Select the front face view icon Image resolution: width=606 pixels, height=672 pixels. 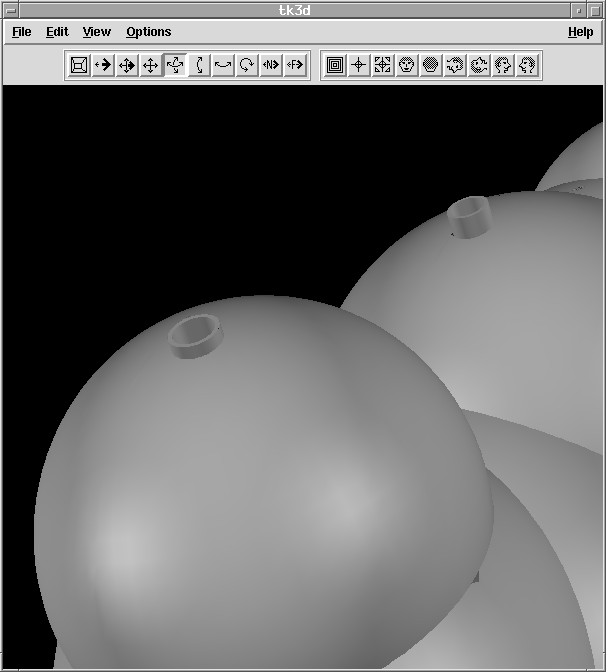[407, 65]
